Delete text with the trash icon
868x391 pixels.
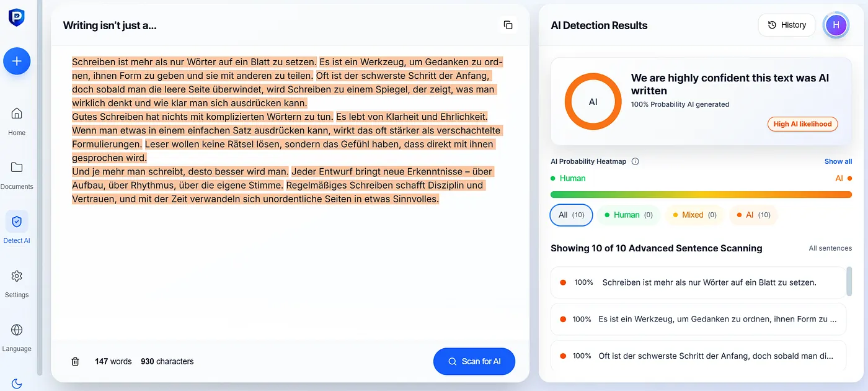(x=75, y=361)
